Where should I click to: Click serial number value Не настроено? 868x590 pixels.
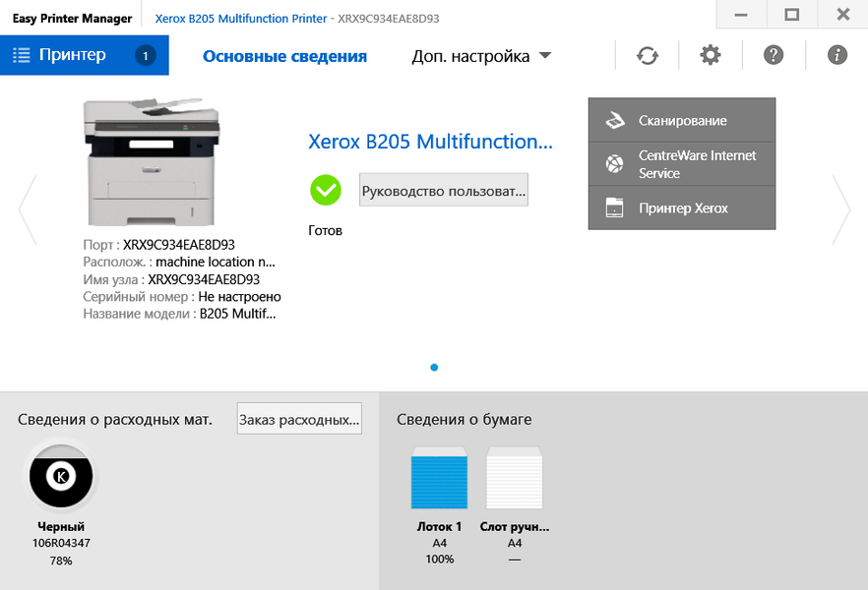240,297
